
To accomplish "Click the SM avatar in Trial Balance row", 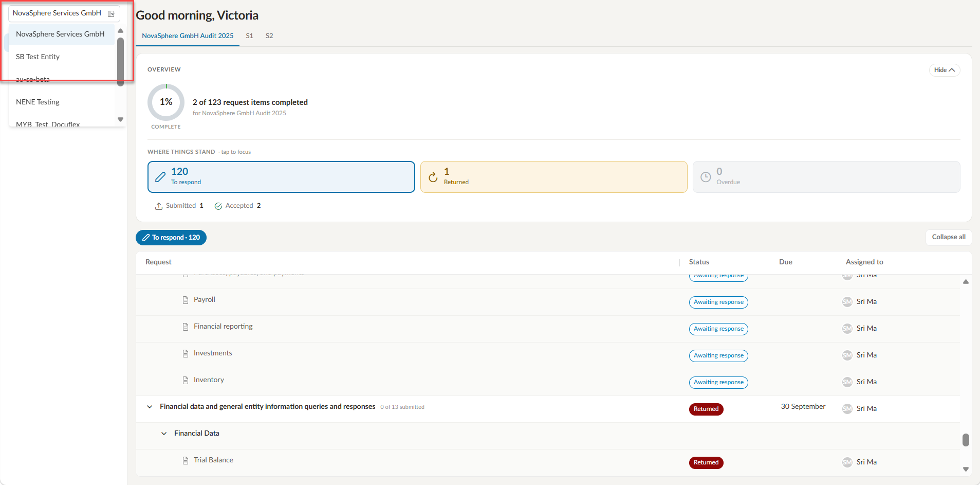I will (847, 462).
